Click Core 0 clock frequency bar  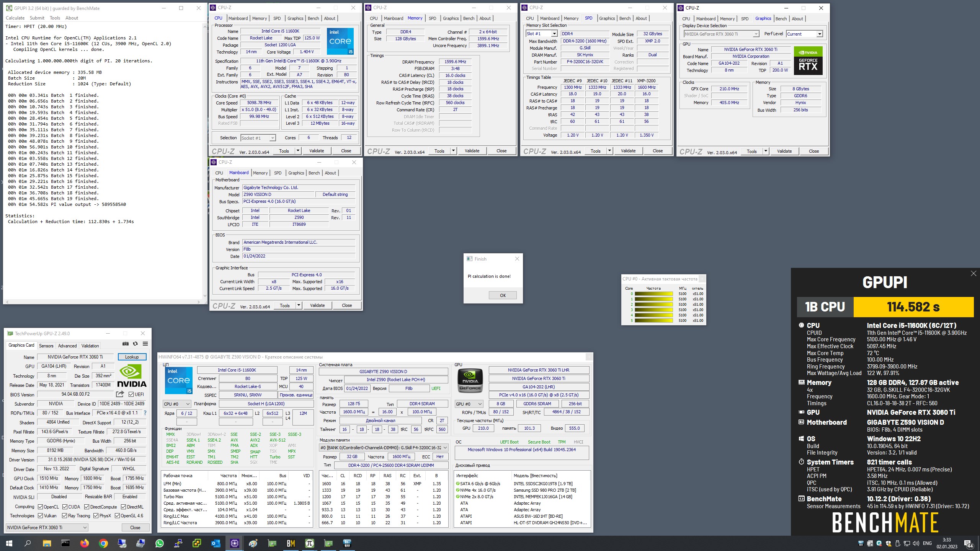pyautogui.click(x=654, y=294)
